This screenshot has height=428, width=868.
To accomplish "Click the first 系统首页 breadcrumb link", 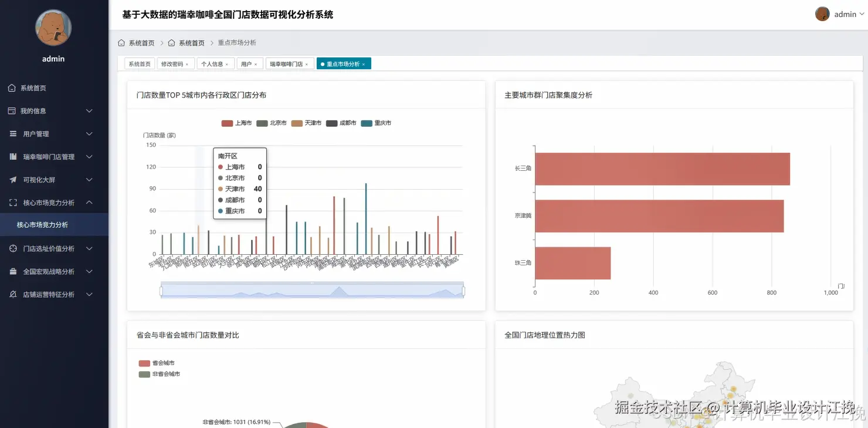I will [142, 43].
